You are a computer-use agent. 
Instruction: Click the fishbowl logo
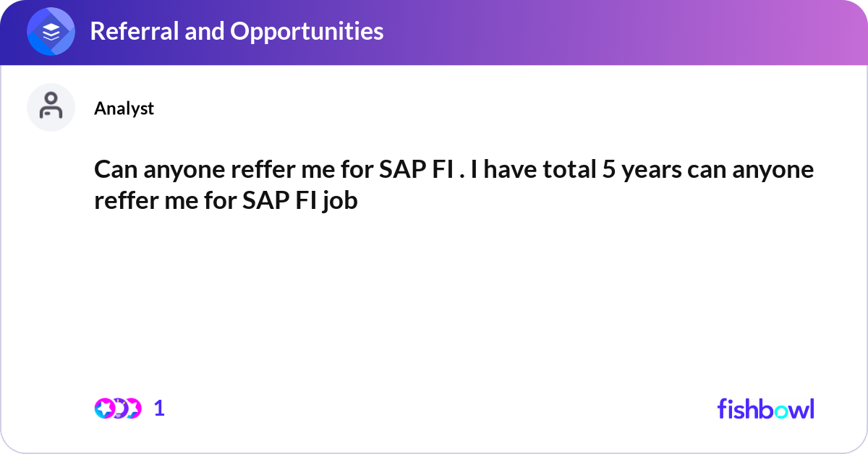[765, 408]
